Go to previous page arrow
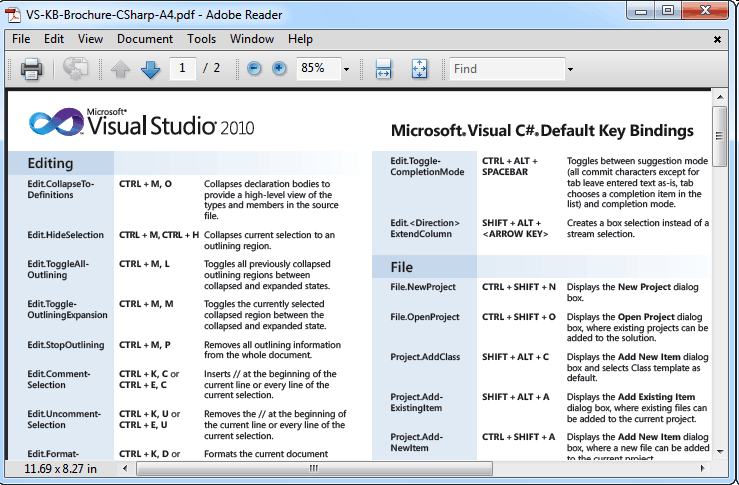This screenshot has width=739, height=485. [x=121, y=69]
